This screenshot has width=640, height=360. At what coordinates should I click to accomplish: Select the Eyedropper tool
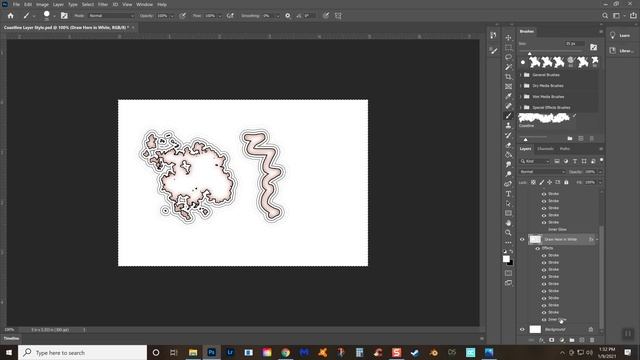508,96
